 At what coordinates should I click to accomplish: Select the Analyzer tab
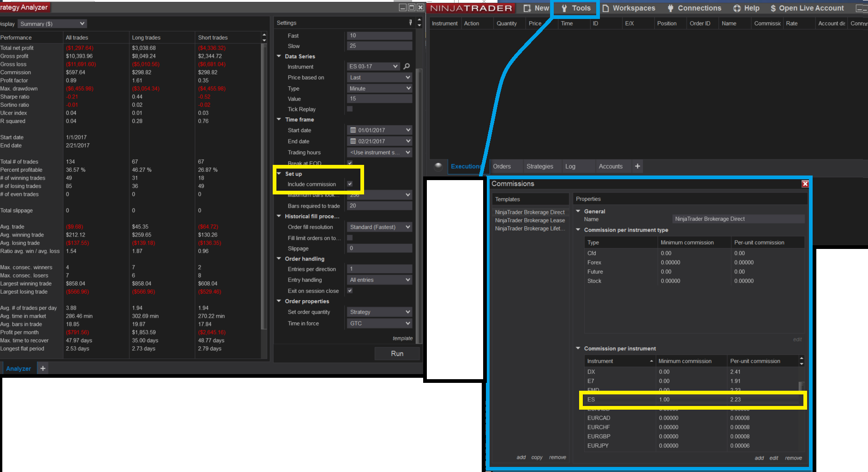[x=18, y=369]
